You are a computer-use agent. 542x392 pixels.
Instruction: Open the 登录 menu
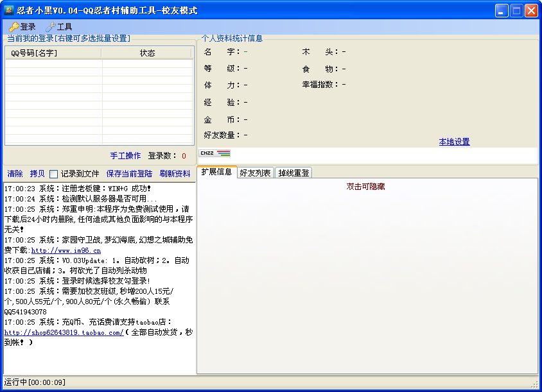[22, 27]
